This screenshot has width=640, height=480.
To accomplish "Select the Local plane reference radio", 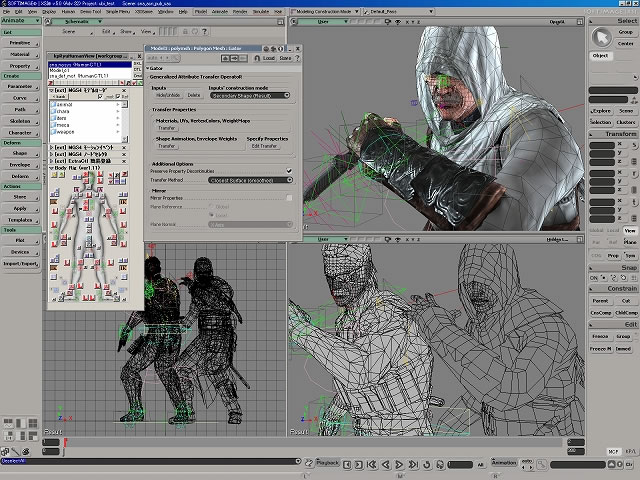I will pyautogui.click(x=211, y=215).
